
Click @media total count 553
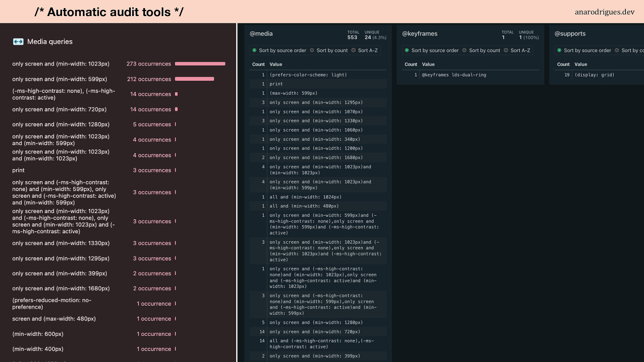click(x=352, y=37)
